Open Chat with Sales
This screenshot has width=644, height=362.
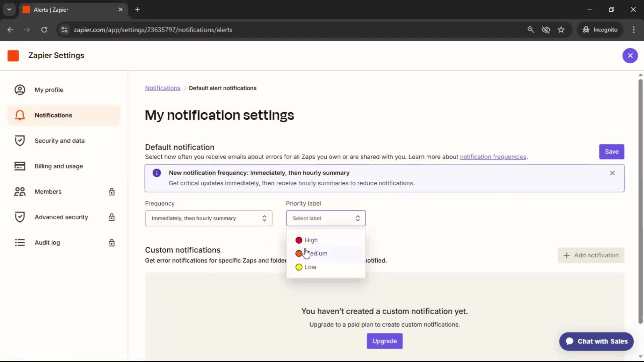point(596,341)
